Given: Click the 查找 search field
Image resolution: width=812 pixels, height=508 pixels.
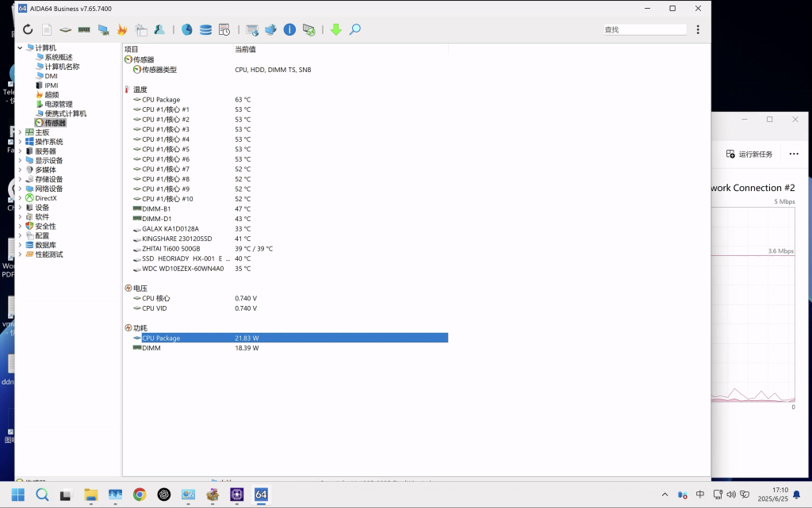Looking at the screenshot, I should tap(644, 29).
